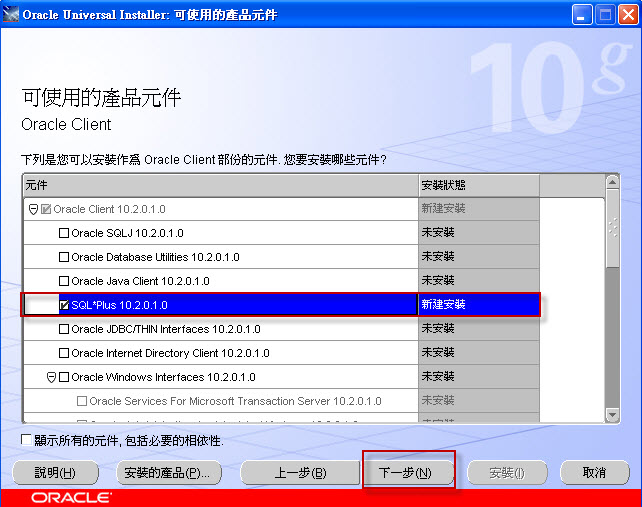Select the SQL*Plus 10.2.0.1.0 row text
This screenshot has height=507, width=642.
pos(119,305)
